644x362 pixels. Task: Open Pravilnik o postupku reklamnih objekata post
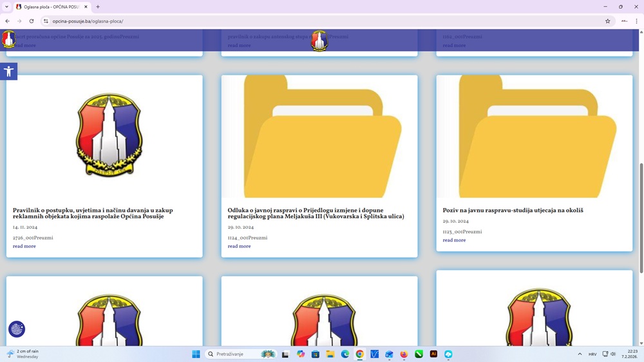click(93, 213)
